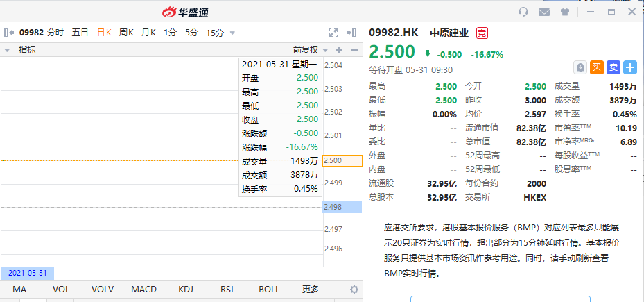
Task: Zoom out chart with minus icon
Action: click(x=354, y=50)
